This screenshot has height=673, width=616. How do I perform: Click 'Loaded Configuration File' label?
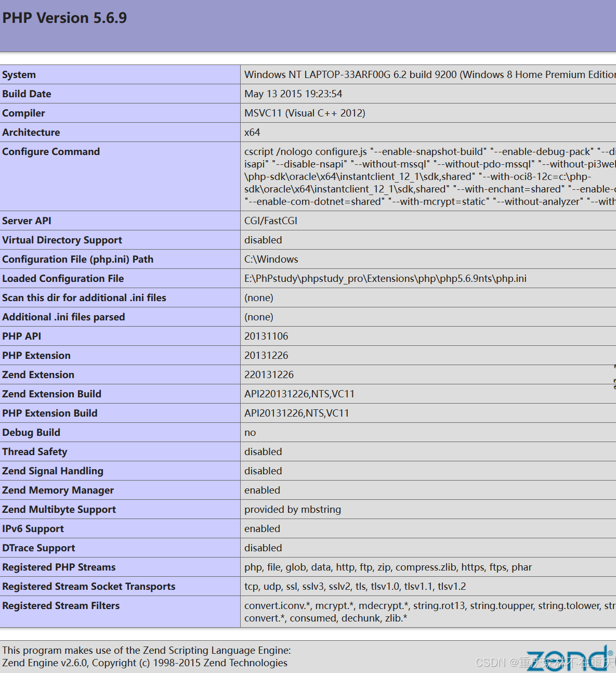click(x=63, y=278)
